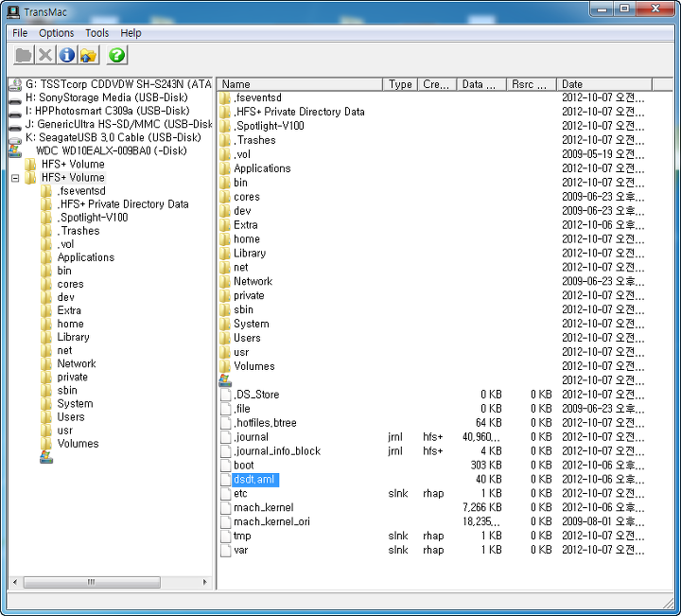Select the H: SonyStorage Media drive icon
This screenshot has width=681, height=616.
pos(15,101)
